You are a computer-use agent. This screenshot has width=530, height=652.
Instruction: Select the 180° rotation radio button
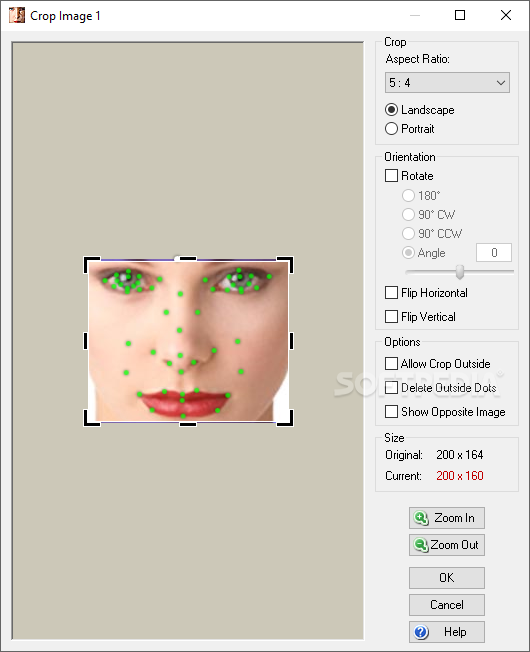click(408, 195)
